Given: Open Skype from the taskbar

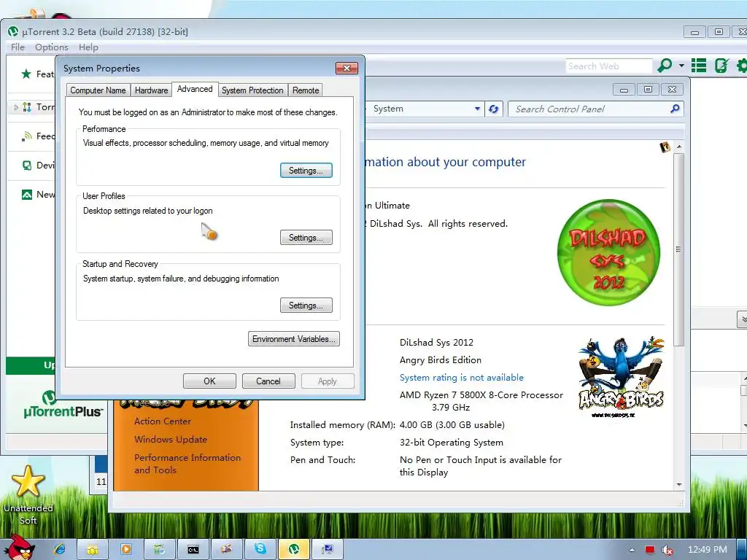Looking at the screenshot, I should click(260, 550).
